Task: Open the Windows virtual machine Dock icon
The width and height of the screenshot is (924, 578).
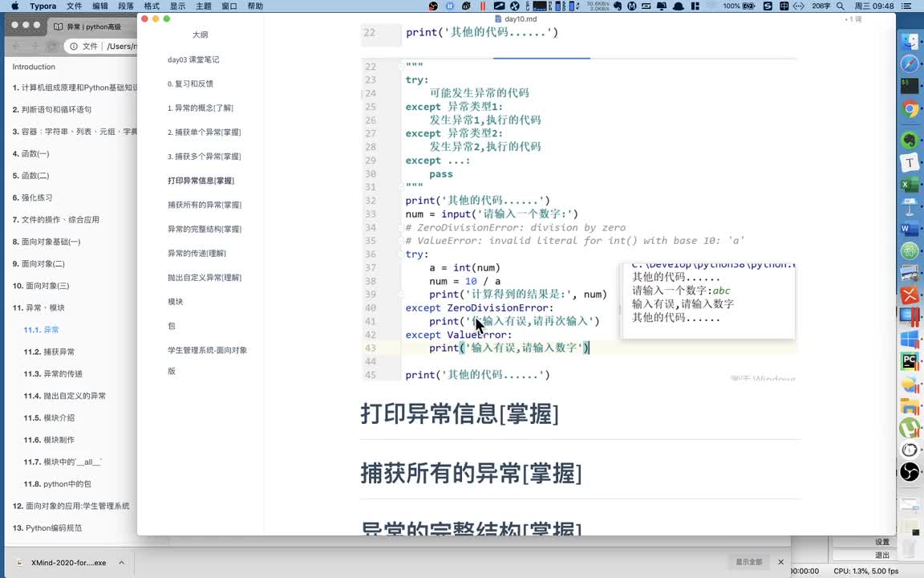Action: point(910,339)
